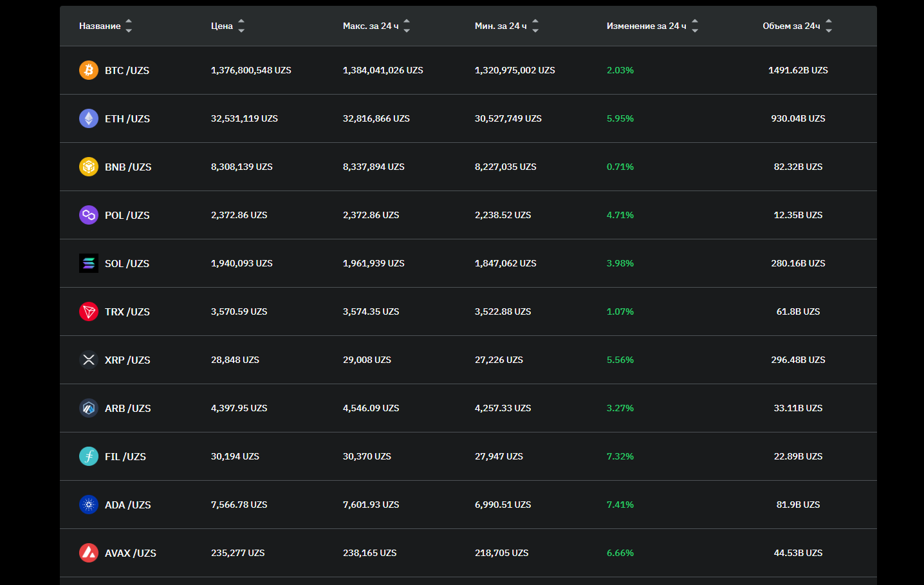Click ETH 24h low 30,527,749 UZS
Screen dimensions: 924x585
508,118
